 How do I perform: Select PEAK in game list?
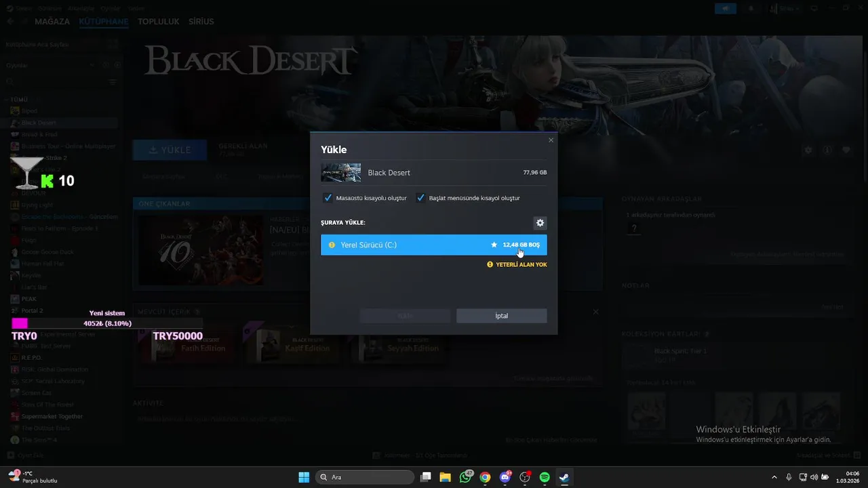(x=29, y=299)
